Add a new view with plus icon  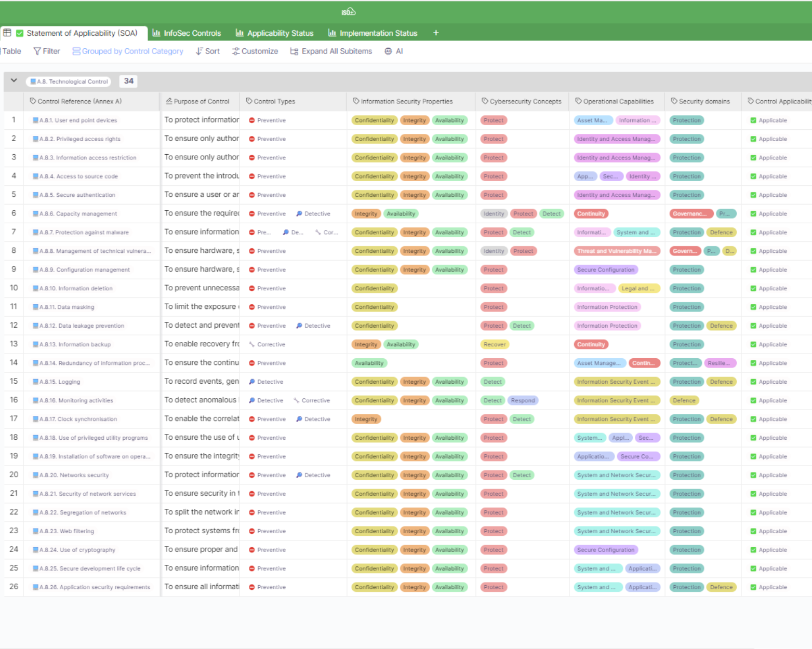[436, 33]
